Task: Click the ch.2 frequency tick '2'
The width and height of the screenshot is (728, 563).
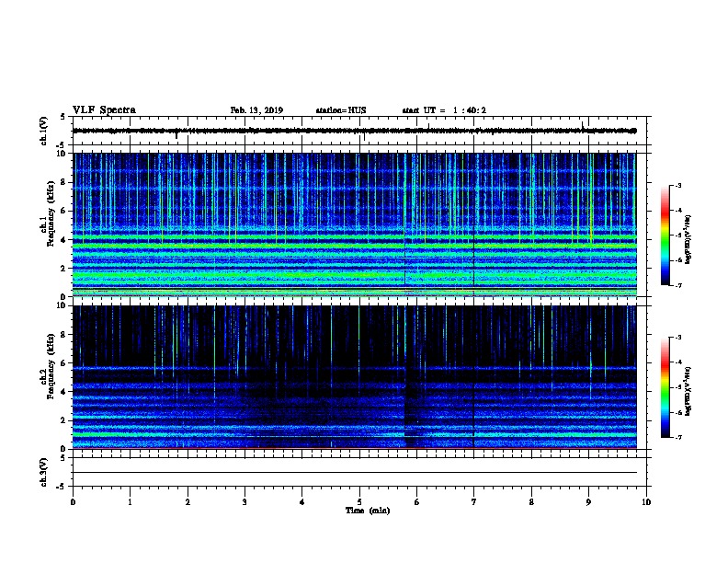Action: [63, 420]
